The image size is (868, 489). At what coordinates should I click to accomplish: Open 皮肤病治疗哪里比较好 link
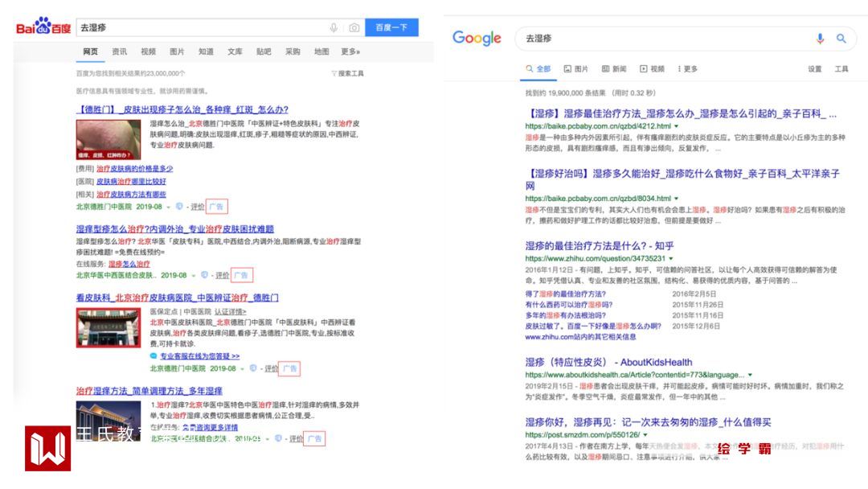point(131,181)
